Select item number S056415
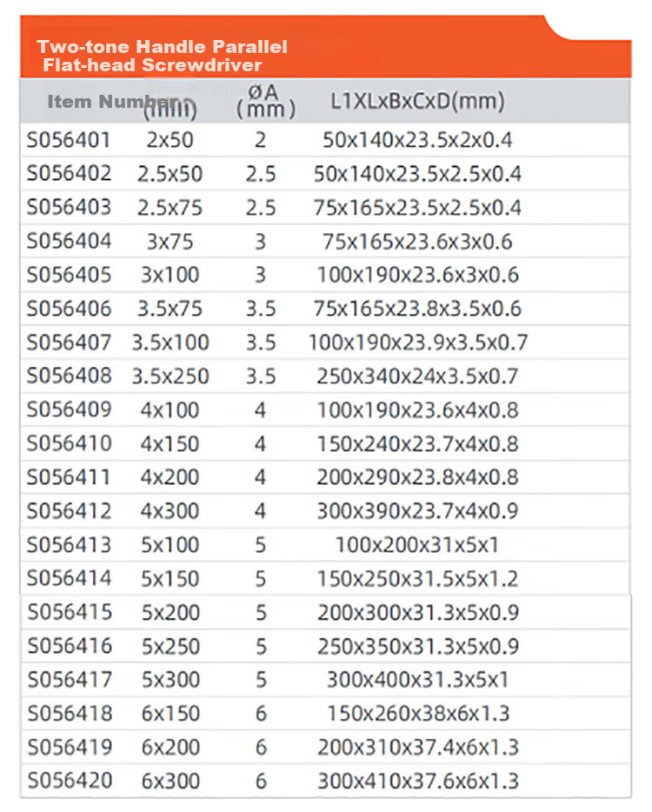 coord(70,612)
